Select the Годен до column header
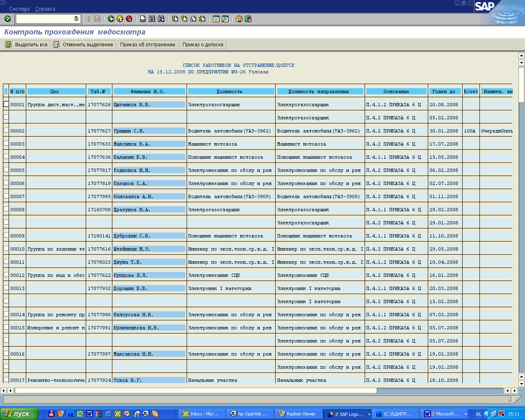This screenshot has width=525, height=420. point(445,91)
